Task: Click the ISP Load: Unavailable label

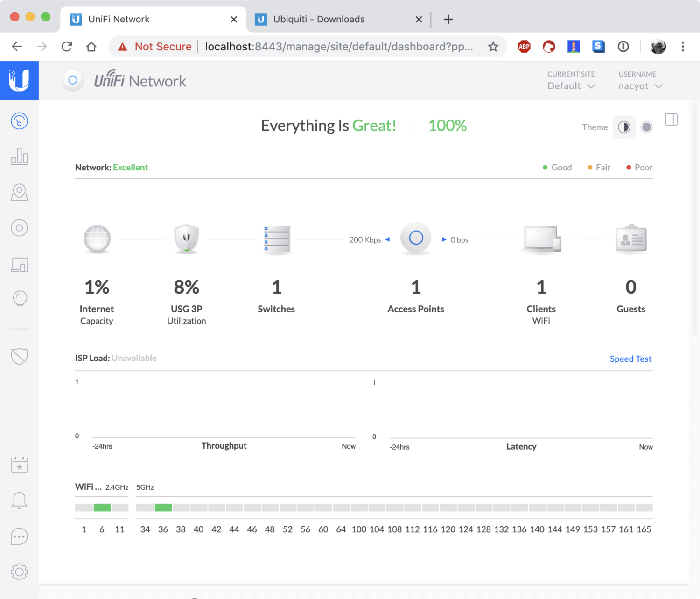Action: (x=116, y=358)
